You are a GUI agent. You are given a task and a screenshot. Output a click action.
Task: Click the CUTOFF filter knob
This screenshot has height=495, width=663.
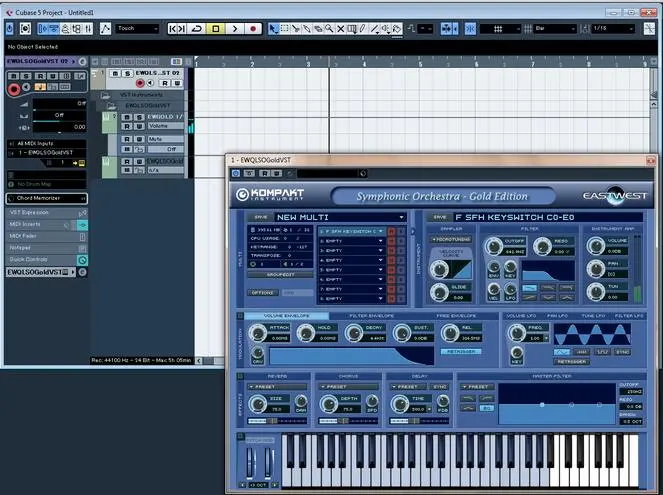point(493,246)
